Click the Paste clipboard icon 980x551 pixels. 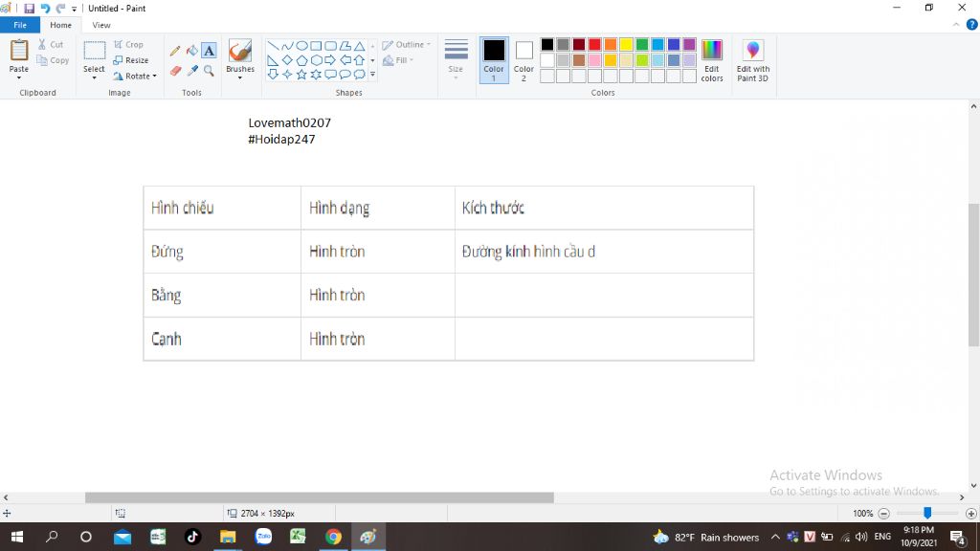click(x=19, y=51)
